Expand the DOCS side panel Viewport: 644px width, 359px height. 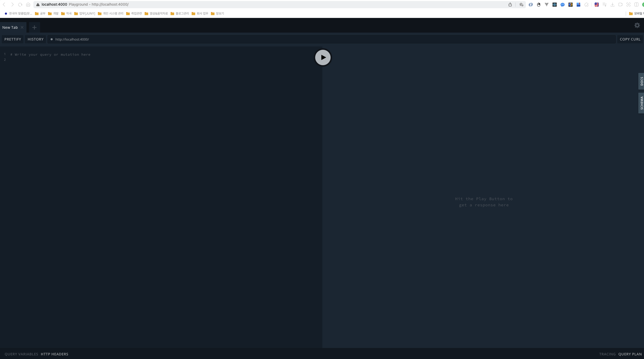pyautogui.click(x=641, y=81)
